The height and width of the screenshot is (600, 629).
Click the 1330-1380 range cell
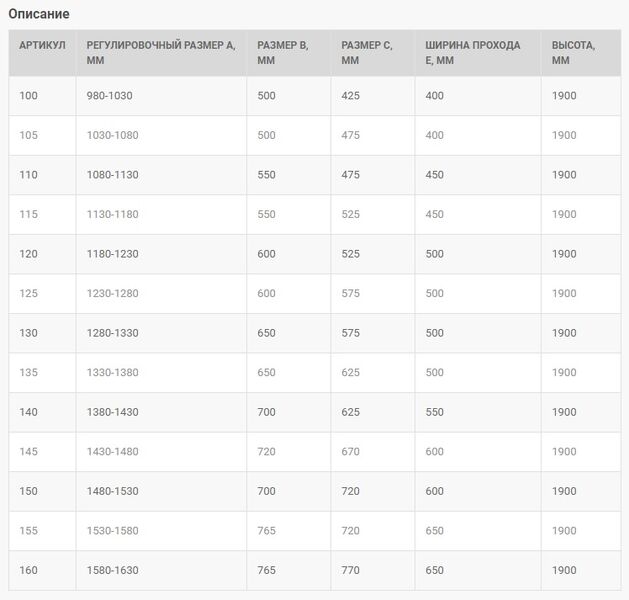click(x=113, y=373)
